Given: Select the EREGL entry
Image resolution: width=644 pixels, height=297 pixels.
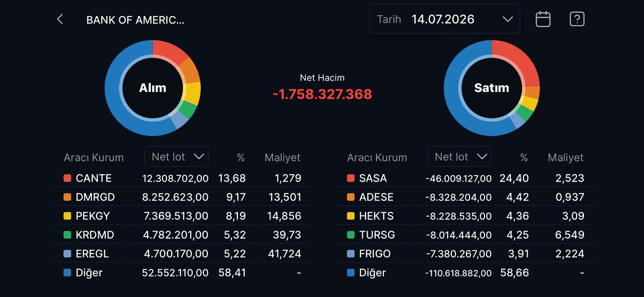Looking at the screenshot, I should (x=182, y=254).
